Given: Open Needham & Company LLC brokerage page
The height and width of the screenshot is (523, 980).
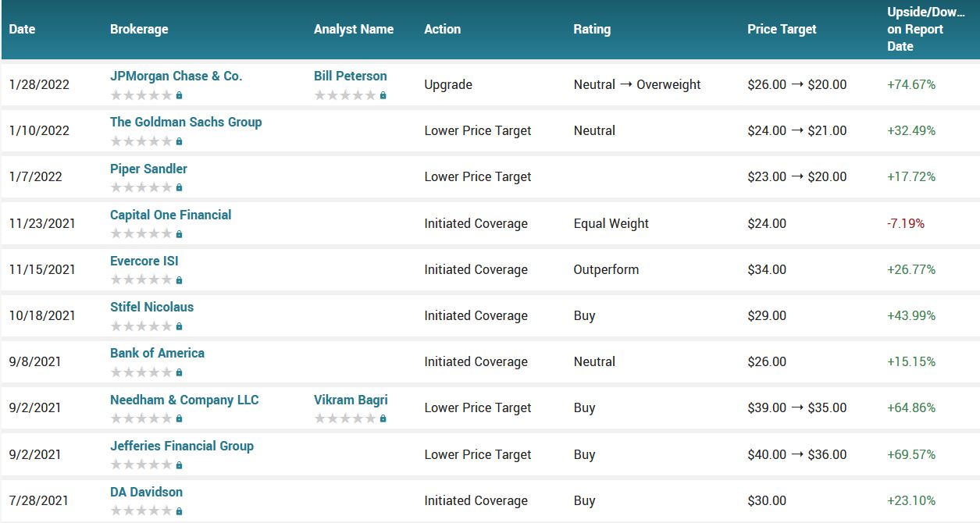Looking at the screenshot, I should coord(184,400).
